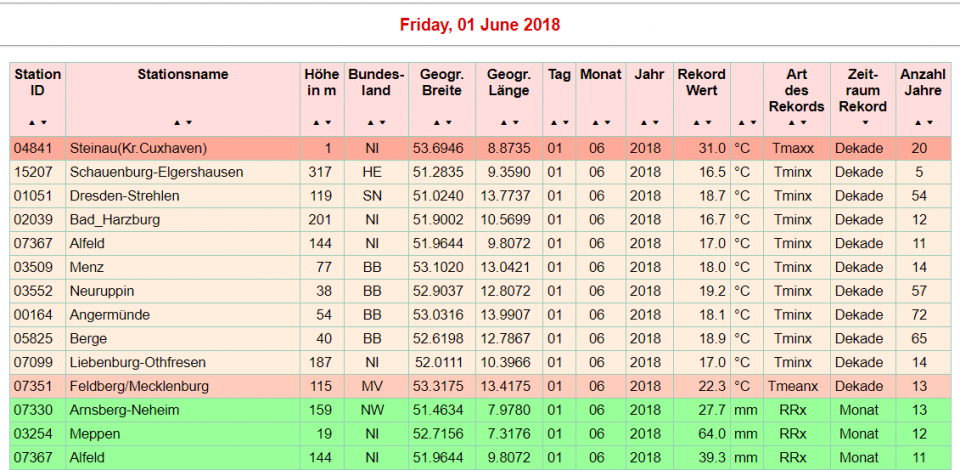This screenshot has height=470, width=960.
Task: Click the Meppen 64.0 record value
Action: [x=706, y=434]
